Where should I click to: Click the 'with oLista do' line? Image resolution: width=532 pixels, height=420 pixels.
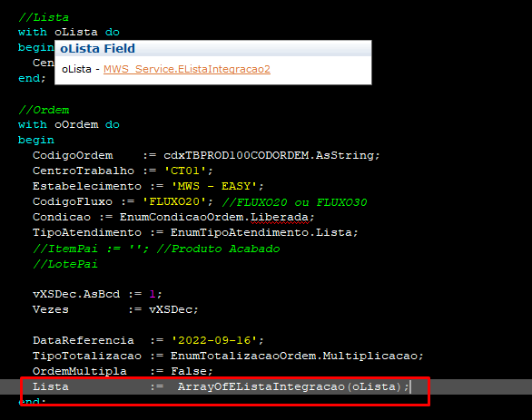click(69, 33)
